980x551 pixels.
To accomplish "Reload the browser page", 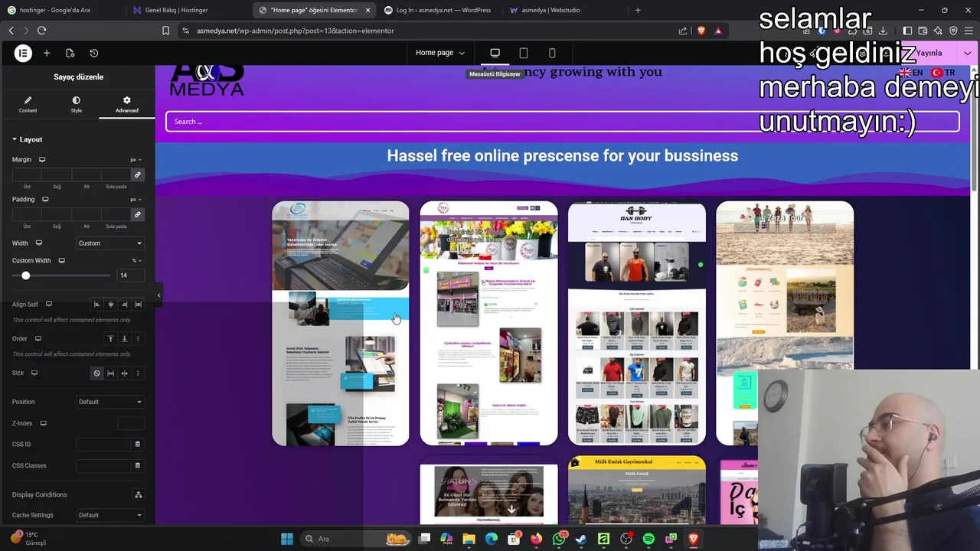I will tap(41, 31).
